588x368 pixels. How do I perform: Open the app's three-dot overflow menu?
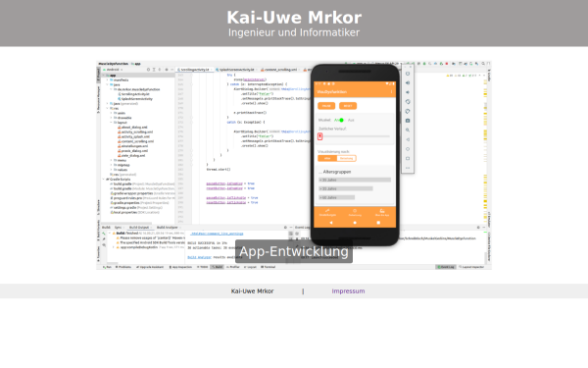(391, 91)
